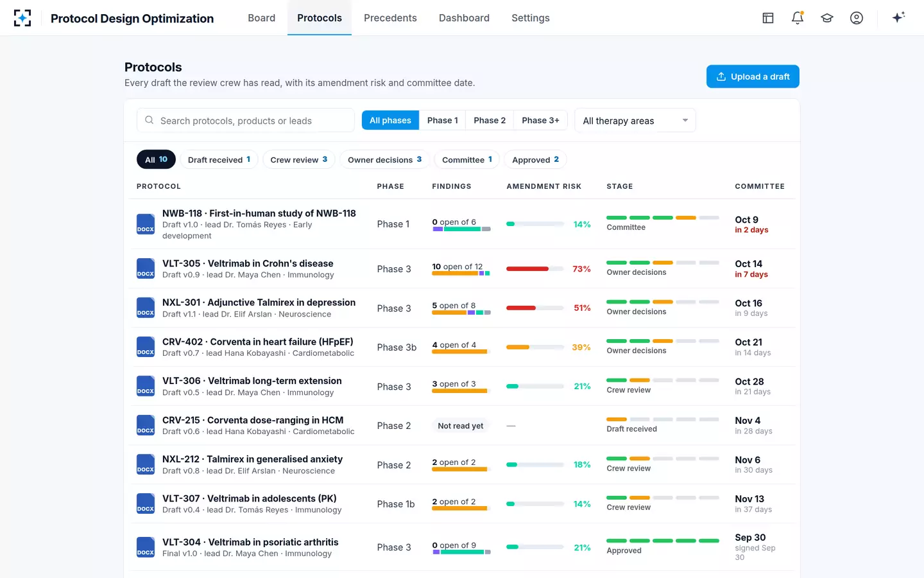The height and width of the screenshot is (578, 924).
Task: Click the DOCX icon for NWB-118
Action: click(x=146, y=224)
